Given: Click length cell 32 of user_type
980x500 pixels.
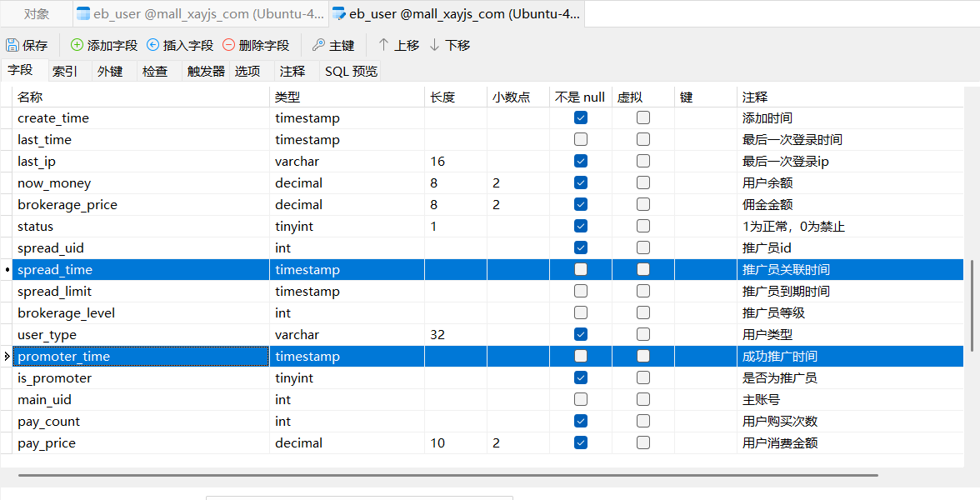Looking at the screenshot, I should coord(456,334).
